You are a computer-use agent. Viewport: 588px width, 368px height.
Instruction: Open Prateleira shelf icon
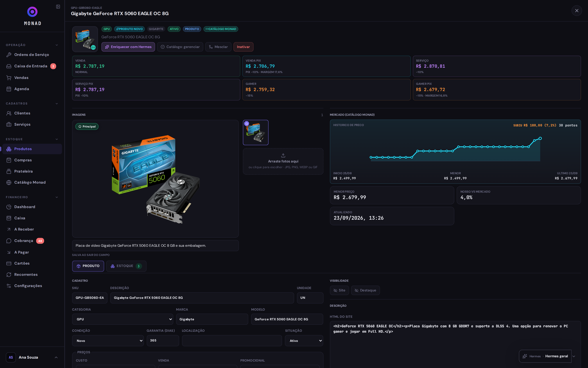coord(9,171)
